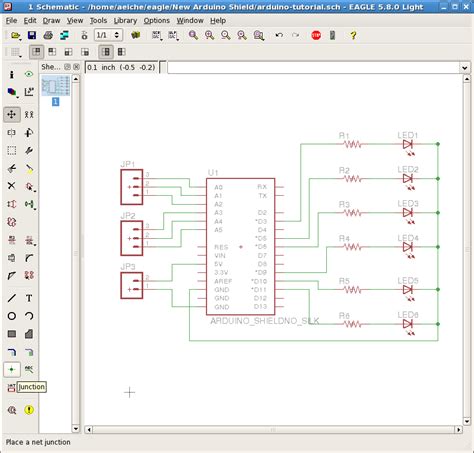Run the ERC check

12,410
